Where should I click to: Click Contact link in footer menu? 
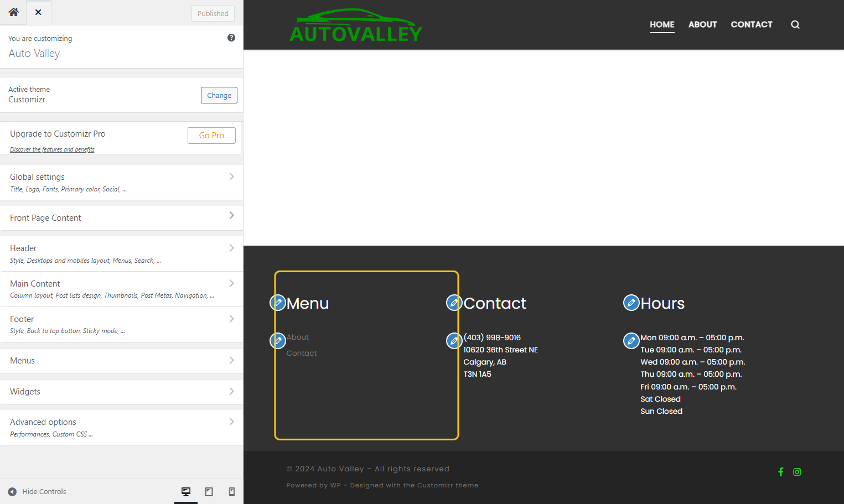pyautogui.click(x=302, y=353)
